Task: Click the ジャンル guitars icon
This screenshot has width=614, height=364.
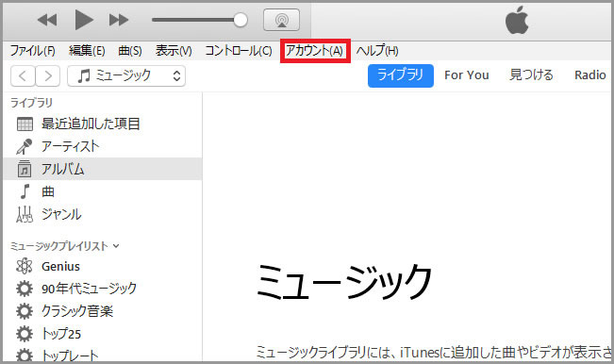Action: (x=25, y=214)
